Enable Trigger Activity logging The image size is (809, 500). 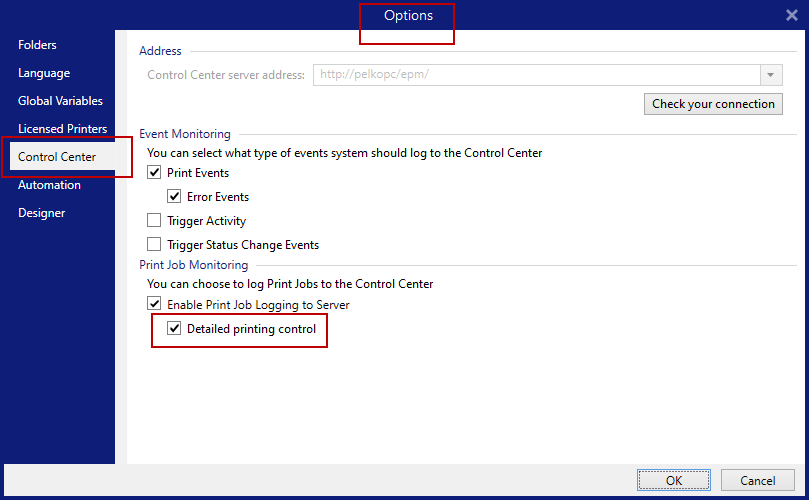coord(154,221)
